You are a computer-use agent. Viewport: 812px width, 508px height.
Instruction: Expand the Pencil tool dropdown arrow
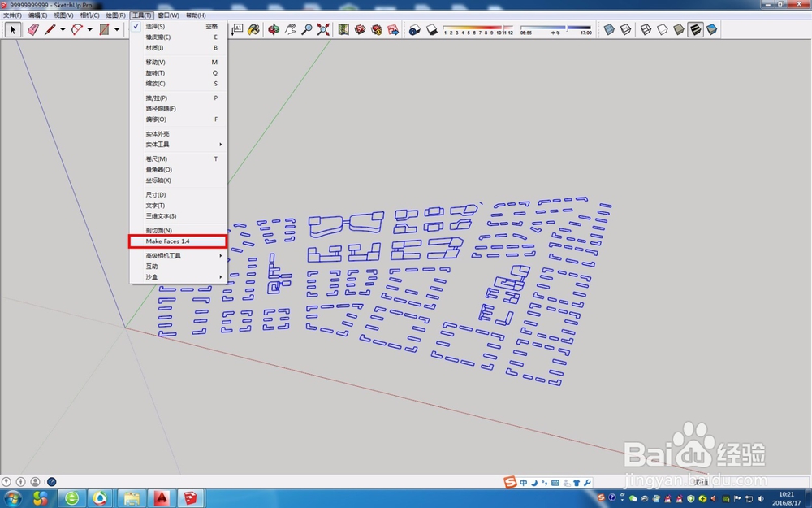pos(63,29)
